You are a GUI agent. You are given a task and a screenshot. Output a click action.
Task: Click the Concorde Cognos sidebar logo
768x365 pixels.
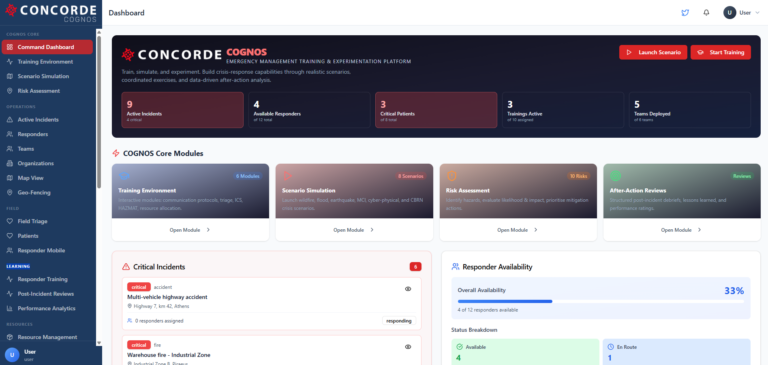(x=51, y=13)
